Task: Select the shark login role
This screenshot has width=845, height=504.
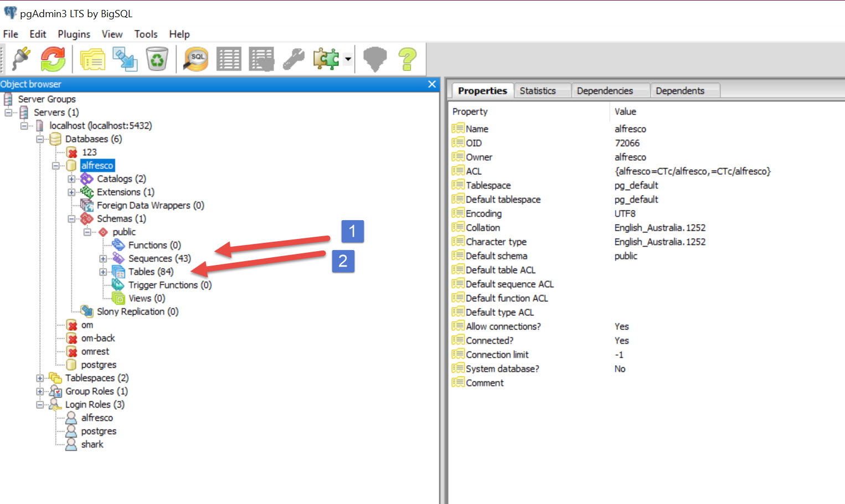Action: coord(92,445)
